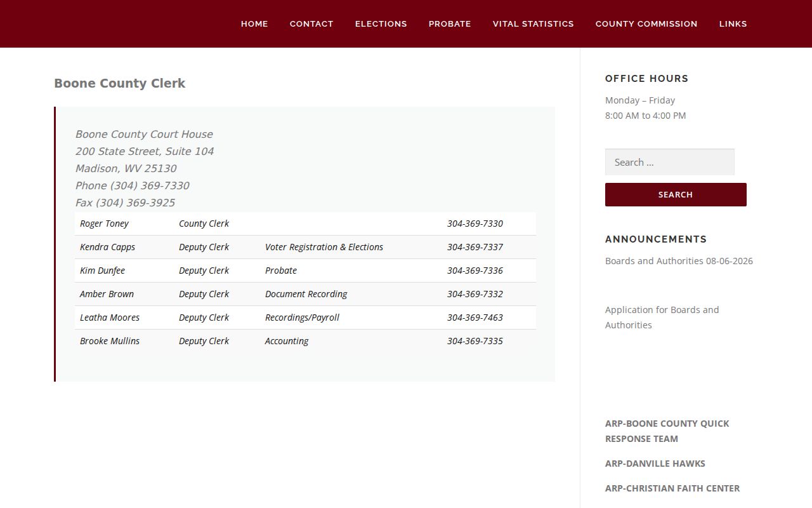Select Roger Toney's name

104,224
